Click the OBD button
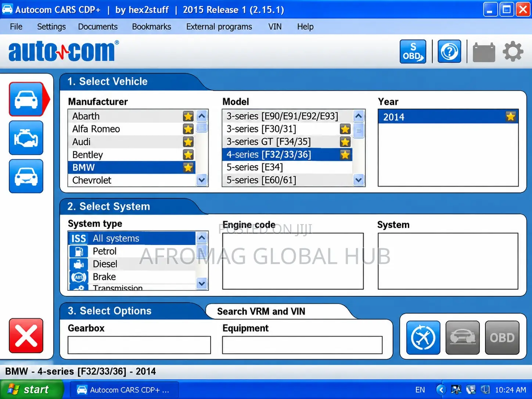 click(502, 338)
